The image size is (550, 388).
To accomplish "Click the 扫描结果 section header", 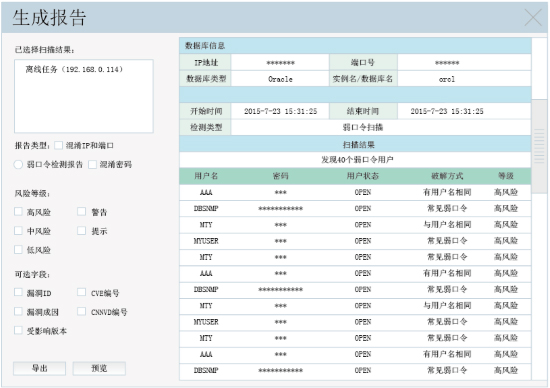I will 355,144.
